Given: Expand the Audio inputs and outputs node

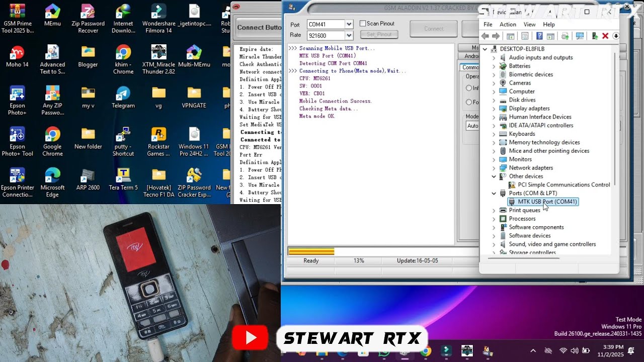Looking at the screenshot, I should pos(494,57).
